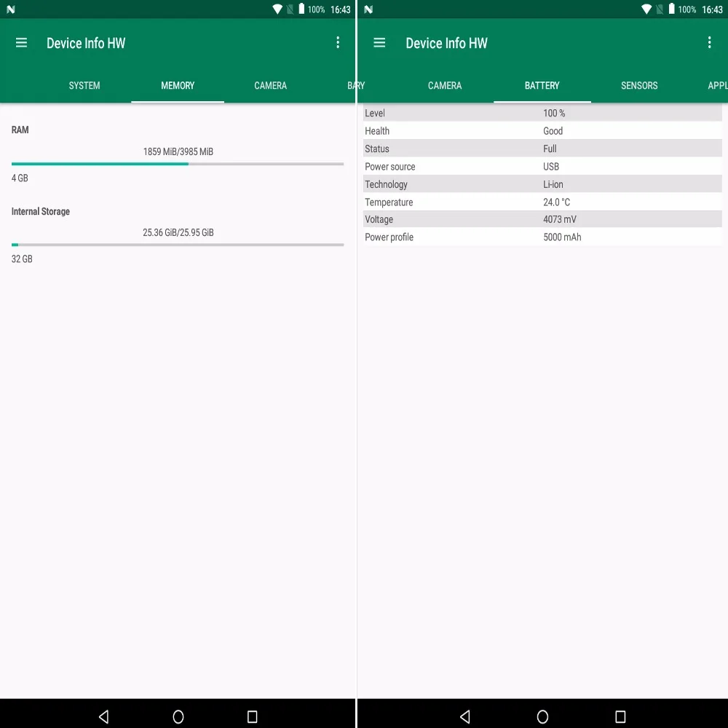Open hamburger menu in right Battery screen

pyautogui.click(x=379, y=43)
